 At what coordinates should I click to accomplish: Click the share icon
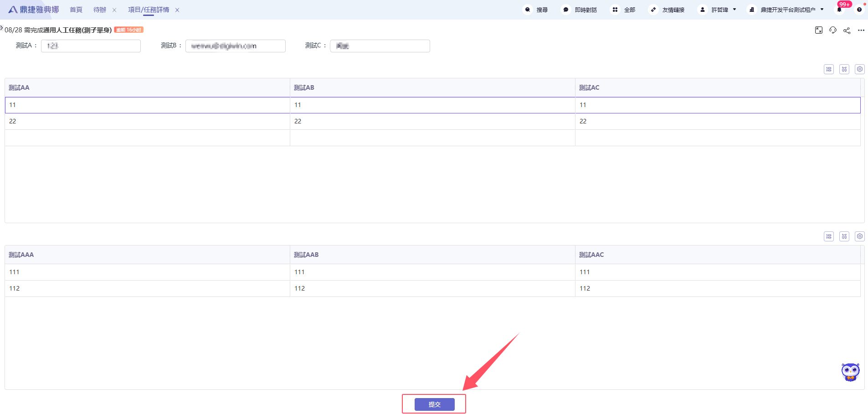847,31
